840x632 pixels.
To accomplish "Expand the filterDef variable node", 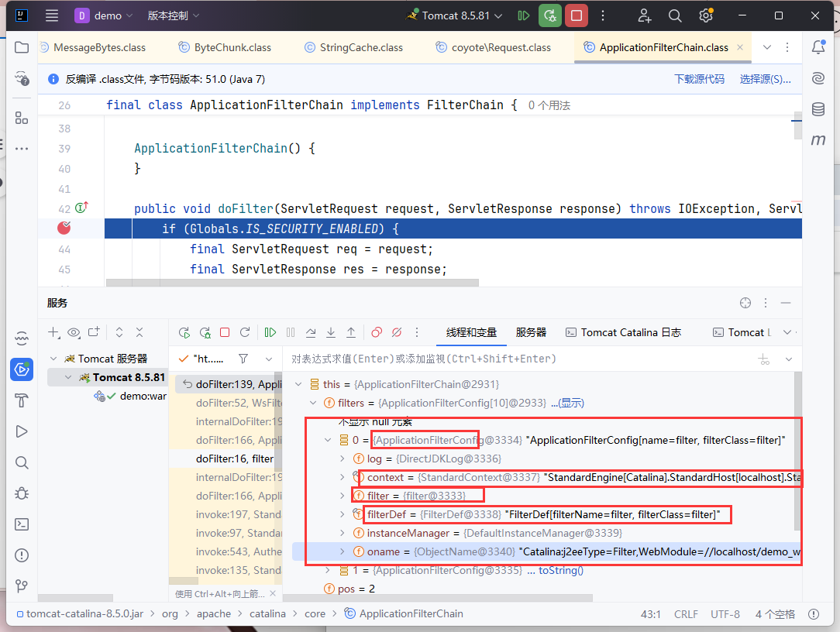I will (x=344, y=513).
